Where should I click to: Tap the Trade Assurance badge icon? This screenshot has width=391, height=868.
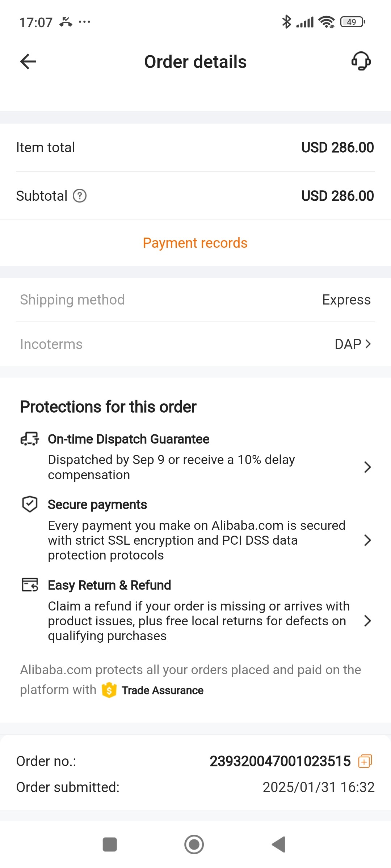109,690
